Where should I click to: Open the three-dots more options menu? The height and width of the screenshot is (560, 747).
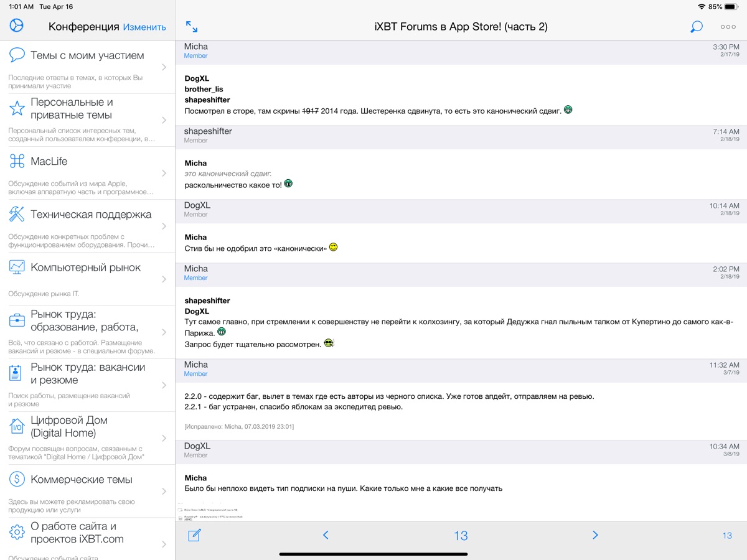click(x=728, y=27)
